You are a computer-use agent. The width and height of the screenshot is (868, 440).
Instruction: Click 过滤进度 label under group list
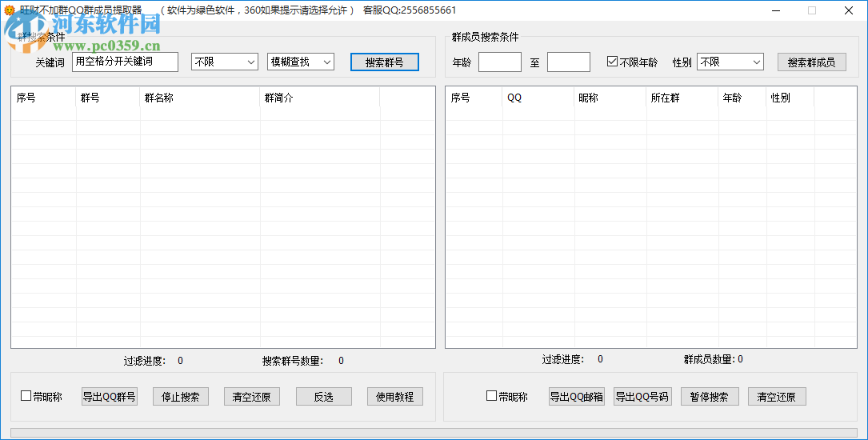click(x=145, y=361)
